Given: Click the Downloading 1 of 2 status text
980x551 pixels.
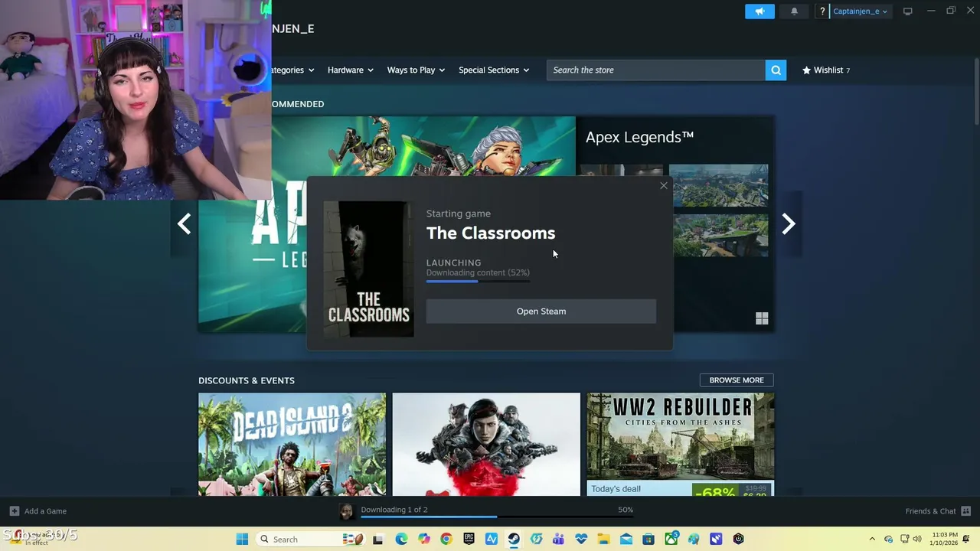Looking at the screenshot, I should pos(394,510).
